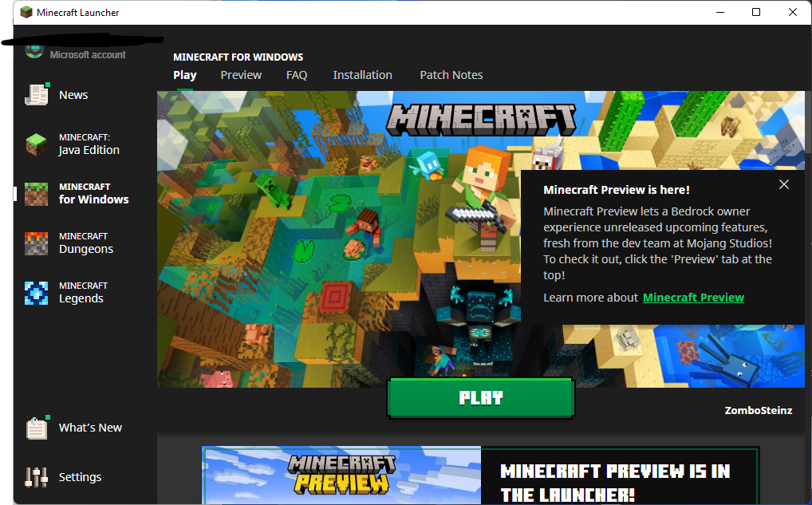Click the Minecraft Dungeons icon
Screen dimensions: 812x505
pyautogui.click(x=36, y=243)
